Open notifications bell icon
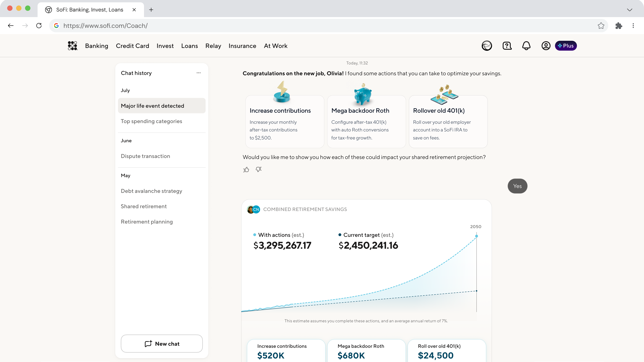The width and height of the screenshot is (644, 362). [x=526, y=46]
